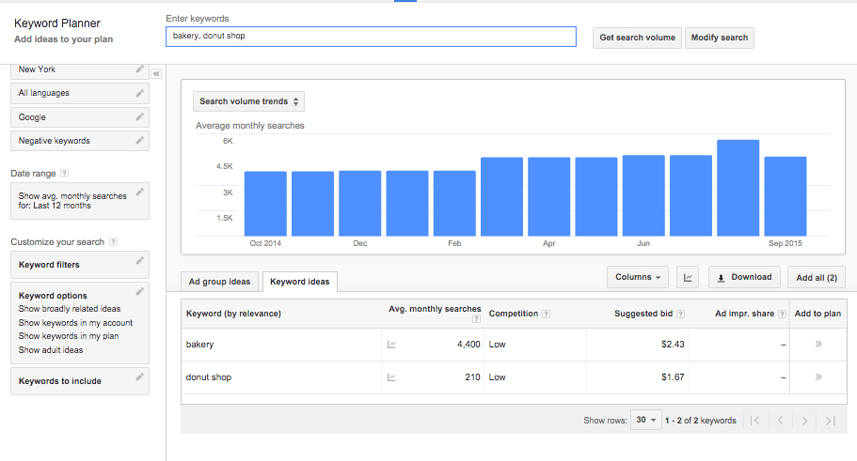
Task: Sort by Competition column header
Action: point(513,314)
